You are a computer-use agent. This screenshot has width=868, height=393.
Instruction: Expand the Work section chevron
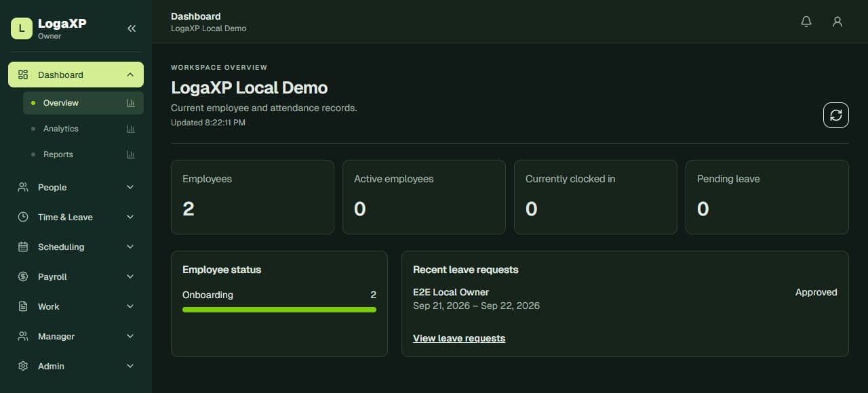[x=130, y=306]
